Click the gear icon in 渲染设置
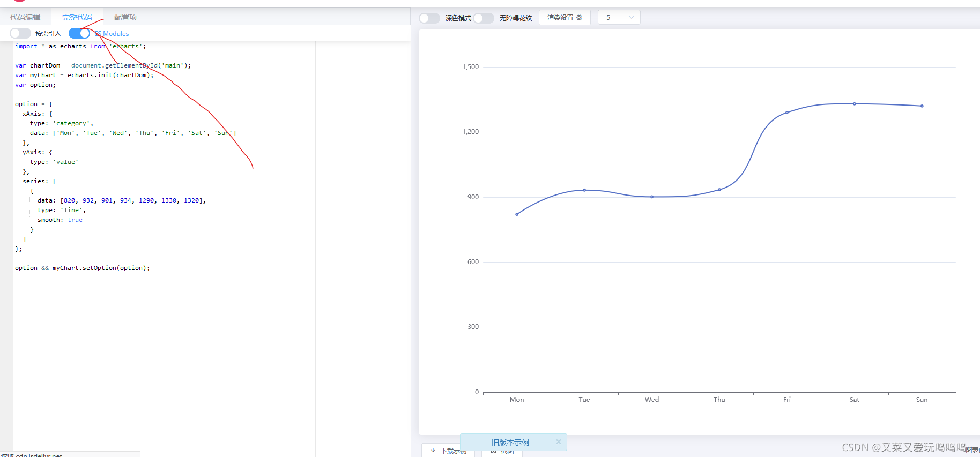 (x=579, y=18)
